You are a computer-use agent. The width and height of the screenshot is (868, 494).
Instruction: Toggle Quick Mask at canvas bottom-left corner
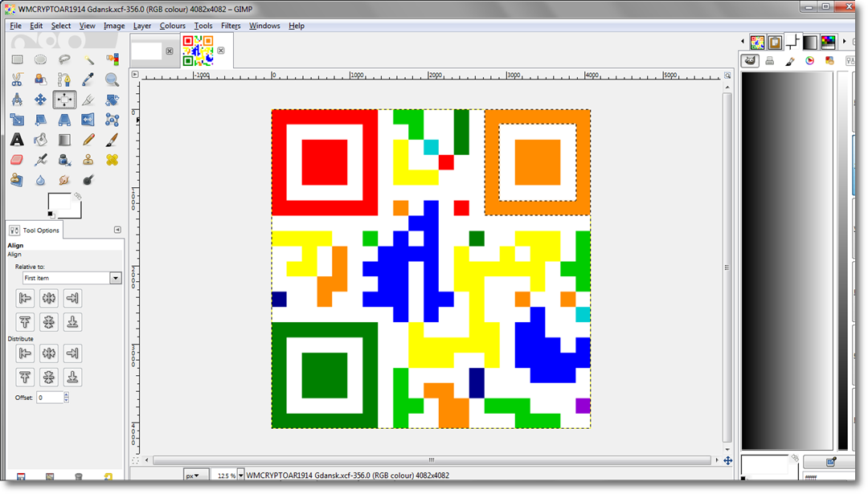point(135,460)
